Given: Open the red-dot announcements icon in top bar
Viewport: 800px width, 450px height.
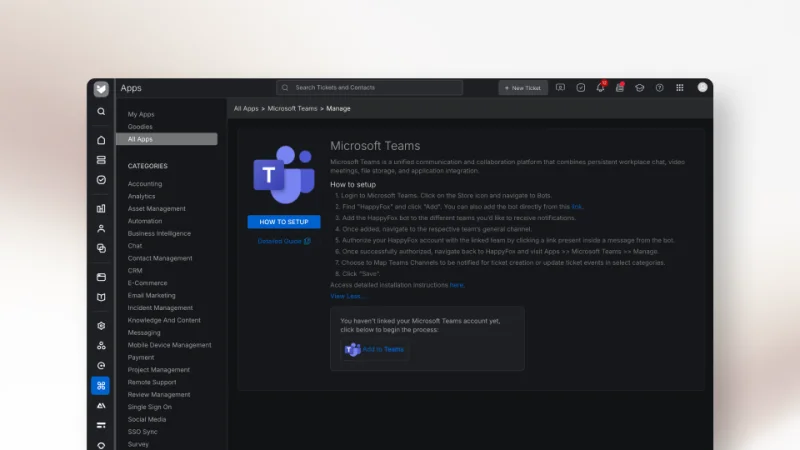Looking at the screenshot, I should pyautogui.click(x=620, y=87).
